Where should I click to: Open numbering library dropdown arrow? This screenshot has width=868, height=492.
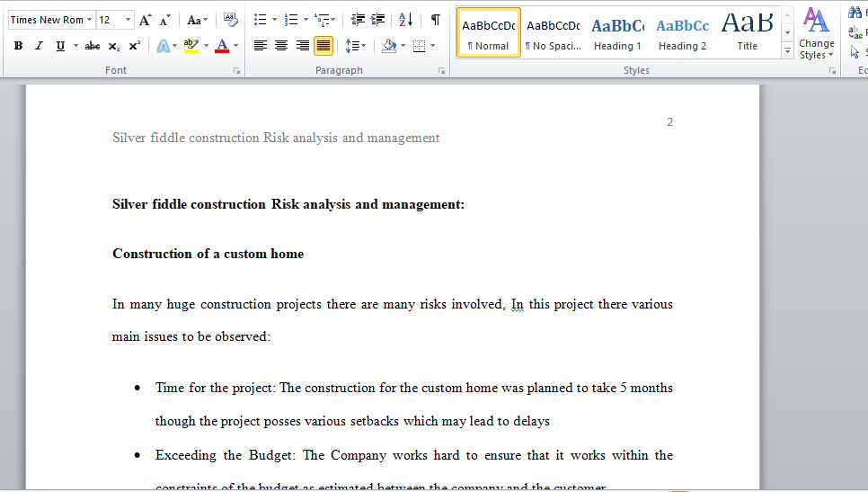click(306, 20)
